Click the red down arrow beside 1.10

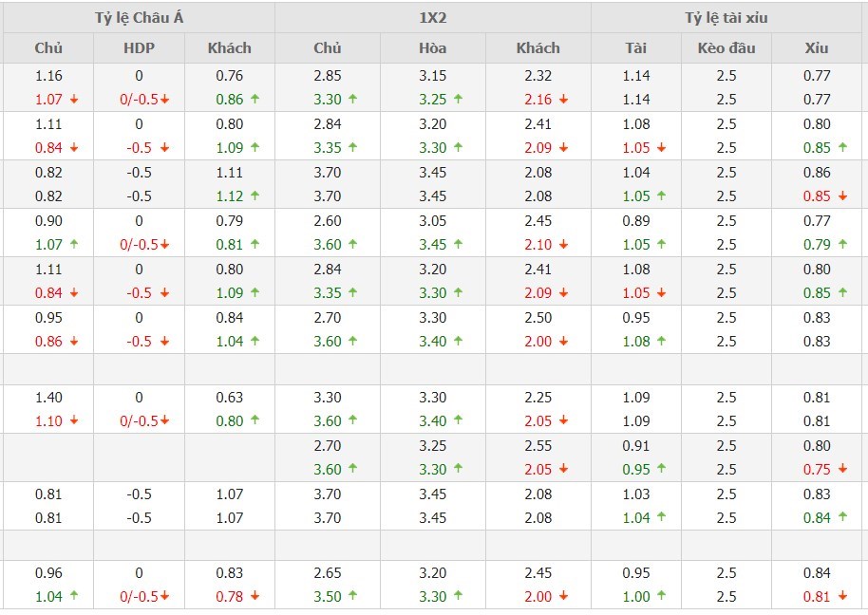pyautogui.click(x=73, y=421)
